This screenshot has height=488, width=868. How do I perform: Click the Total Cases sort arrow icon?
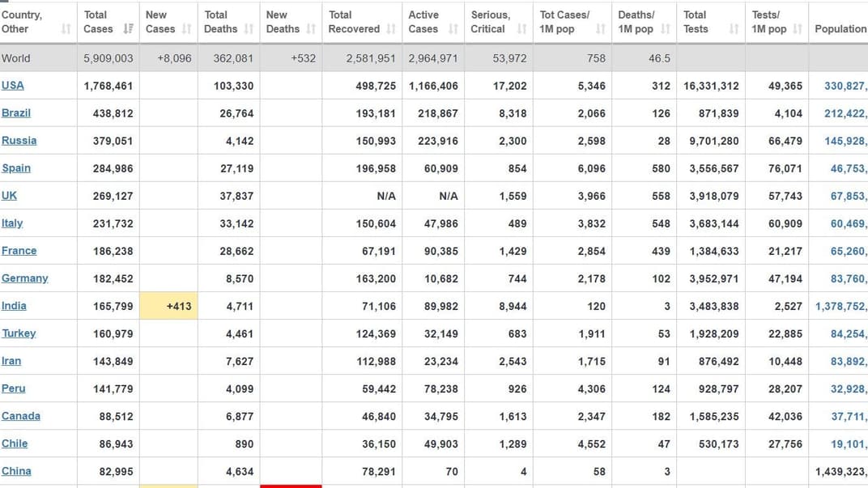click(128, 29)
